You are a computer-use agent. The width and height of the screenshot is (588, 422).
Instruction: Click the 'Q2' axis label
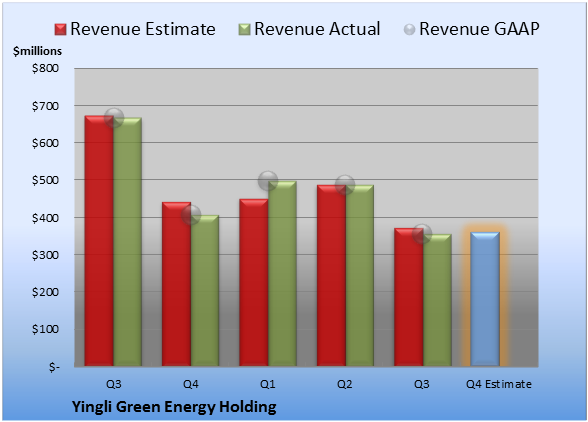pos(345,384)
